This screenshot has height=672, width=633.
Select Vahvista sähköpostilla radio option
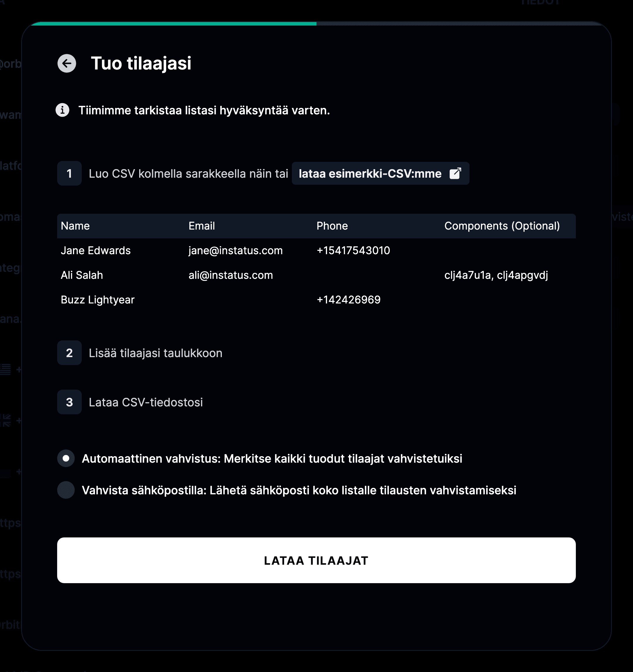(66, 490)
